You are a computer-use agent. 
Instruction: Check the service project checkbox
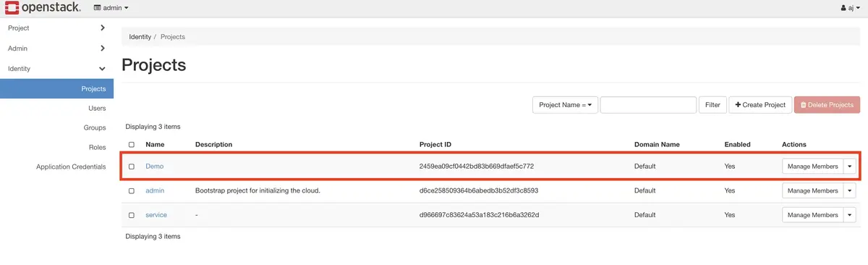pyautogui.click(x=131, y=215)
